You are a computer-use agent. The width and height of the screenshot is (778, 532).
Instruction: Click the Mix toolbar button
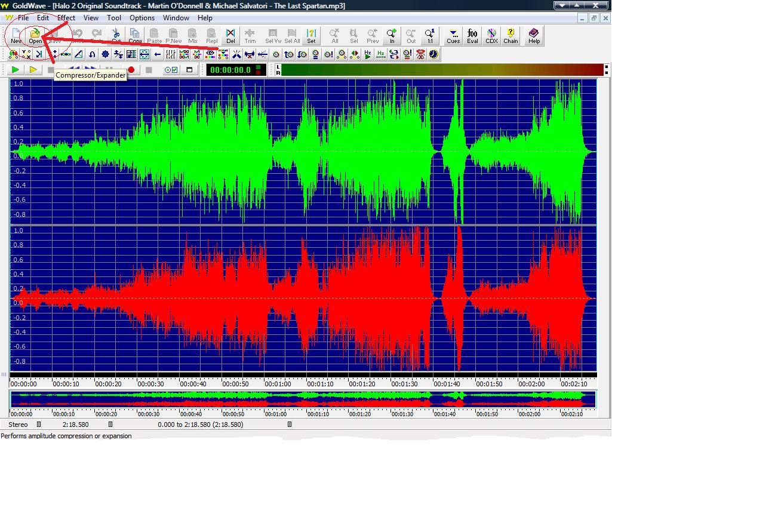193,35
